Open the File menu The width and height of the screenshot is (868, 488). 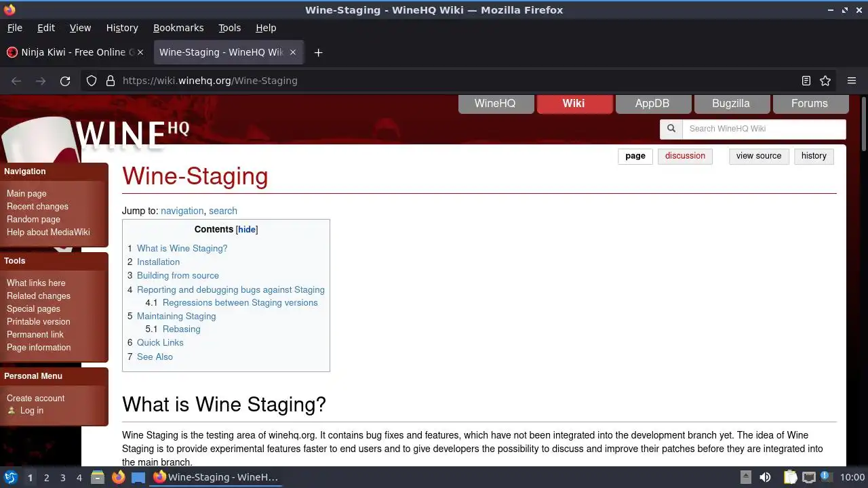tap(14, 28)
